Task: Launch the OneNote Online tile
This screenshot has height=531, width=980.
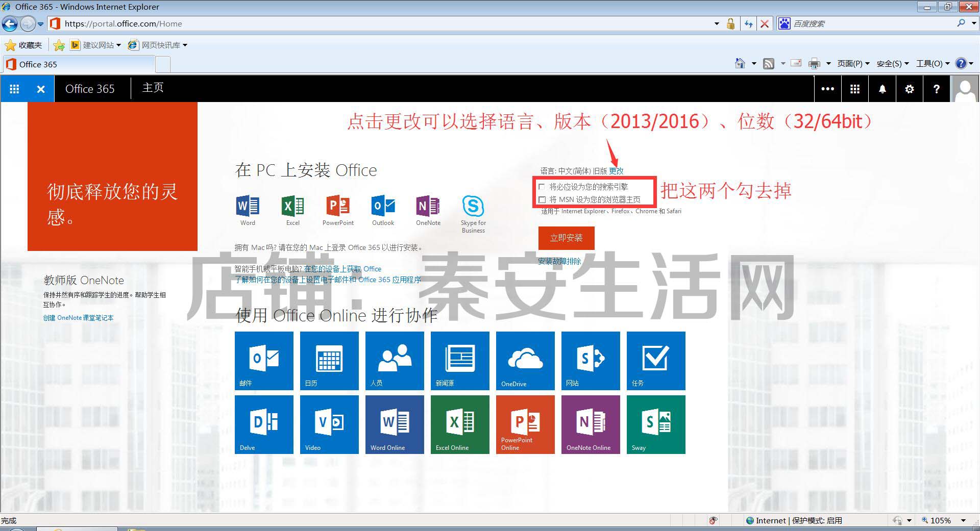Action: (x=591, y=424)
